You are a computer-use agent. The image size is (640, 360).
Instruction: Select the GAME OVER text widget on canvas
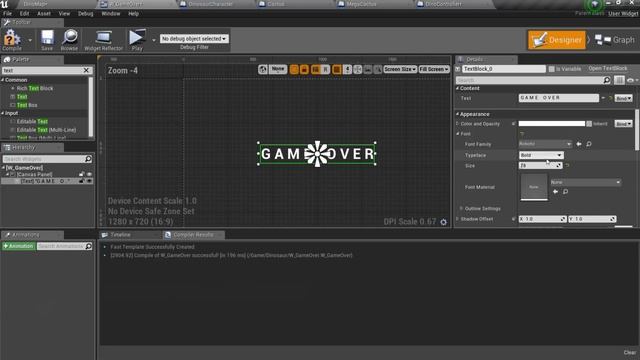click(x=317, y=154)
